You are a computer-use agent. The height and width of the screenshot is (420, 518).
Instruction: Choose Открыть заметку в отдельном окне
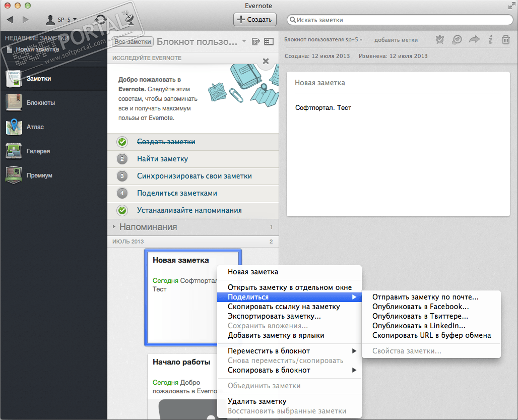click(x=289, y=287)
